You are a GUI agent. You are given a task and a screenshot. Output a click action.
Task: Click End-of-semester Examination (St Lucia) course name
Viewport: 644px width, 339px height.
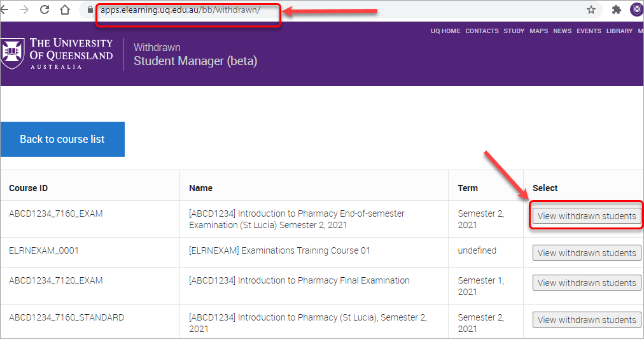point(297,219)
